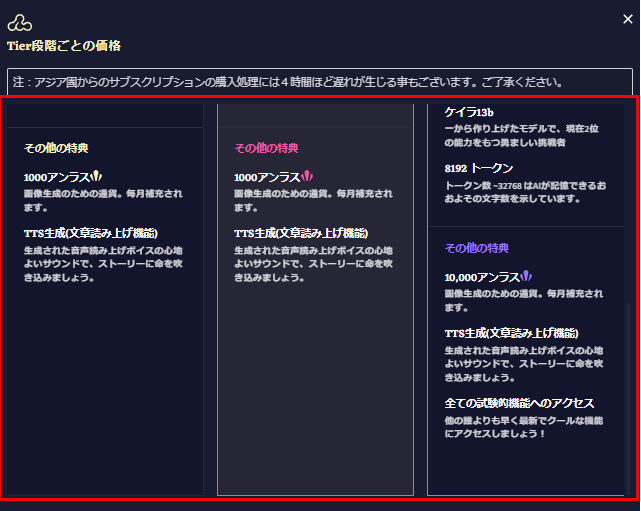Click the 8192 トークン entry

click(479, 168)
